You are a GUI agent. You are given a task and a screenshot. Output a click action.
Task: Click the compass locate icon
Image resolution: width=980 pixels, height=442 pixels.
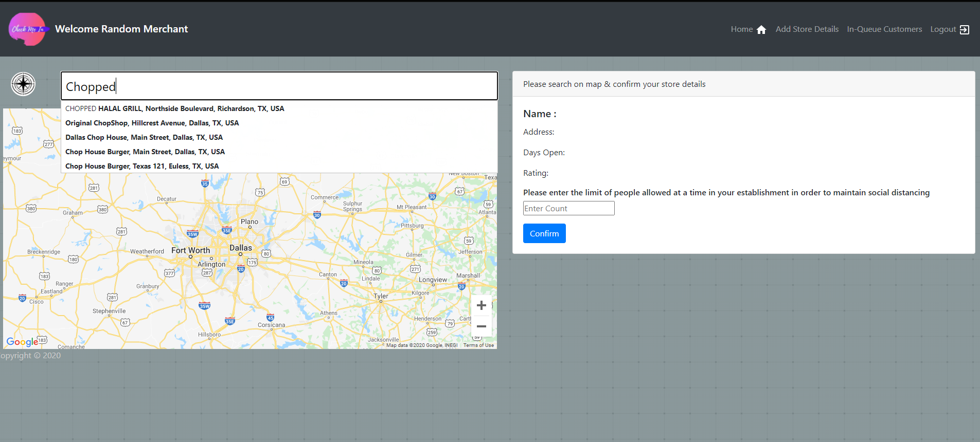(x=23, y=84)
